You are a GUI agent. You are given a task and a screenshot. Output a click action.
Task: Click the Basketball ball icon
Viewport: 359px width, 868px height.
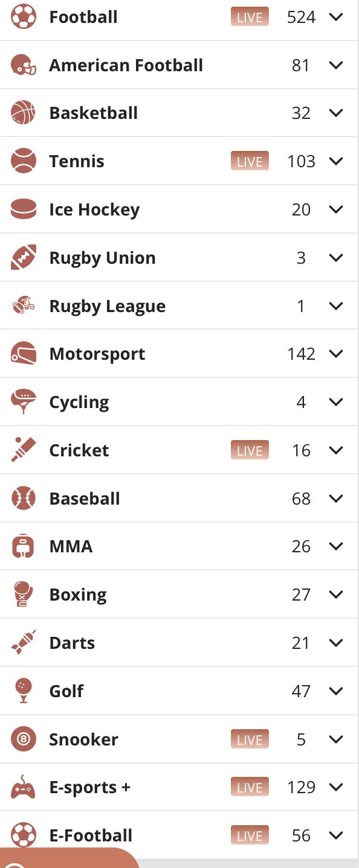point(24,113)
